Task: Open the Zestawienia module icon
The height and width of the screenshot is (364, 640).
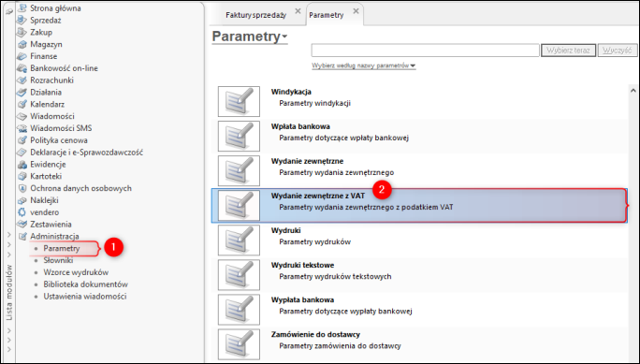Action: [22, 225]
